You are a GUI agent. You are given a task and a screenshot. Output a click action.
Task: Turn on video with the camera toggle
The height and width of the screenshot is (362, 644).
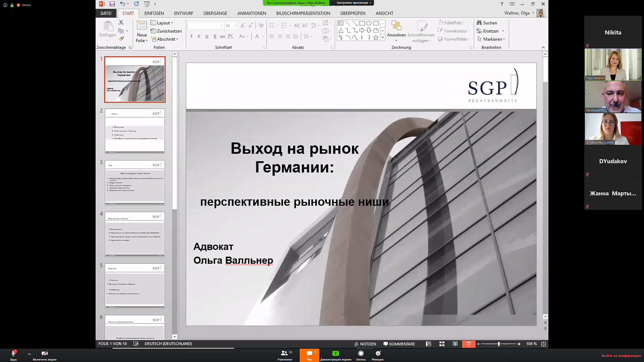point(44,354)
